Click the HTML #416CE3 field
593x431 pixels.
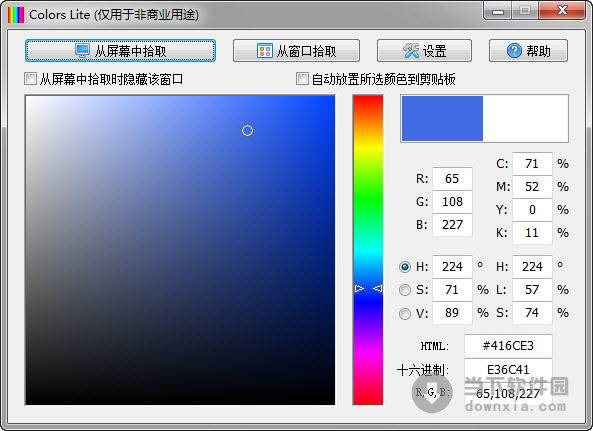[x=508, y=346]
